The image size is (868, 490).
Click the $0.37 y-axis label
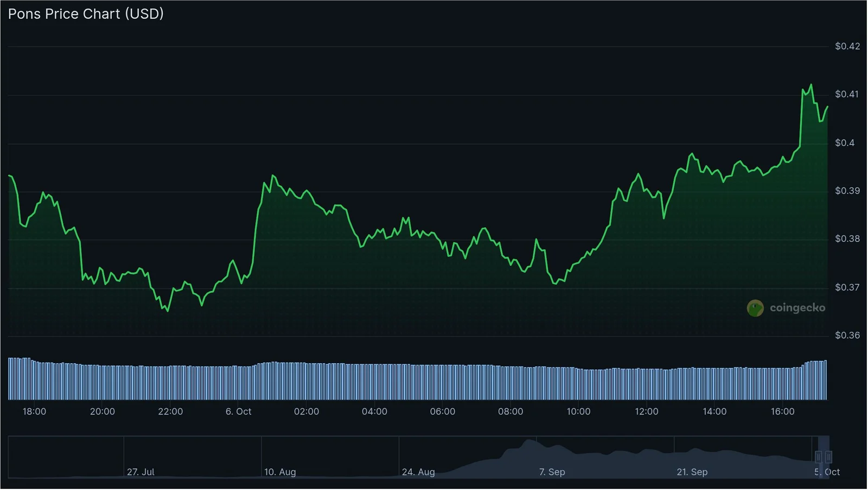pos(847,287)
